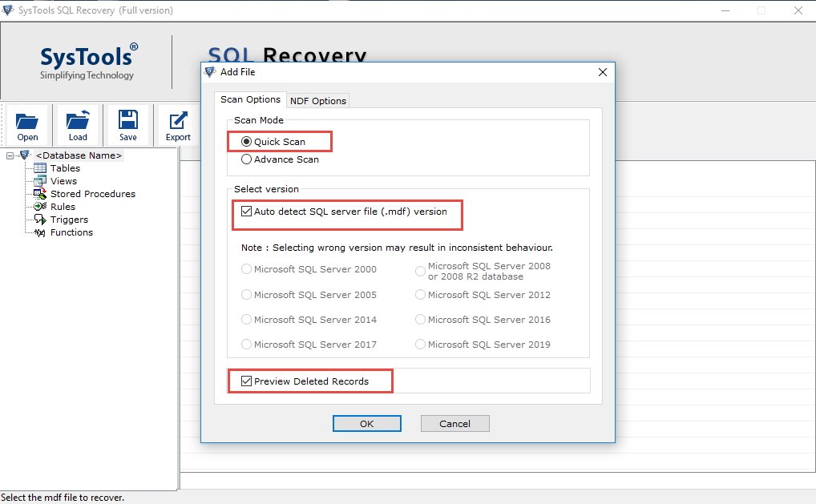Image resolution: width=816 pixels, height=504 pixels.
Task: Select the Rules tree item
Action: (x=63, y=207)
